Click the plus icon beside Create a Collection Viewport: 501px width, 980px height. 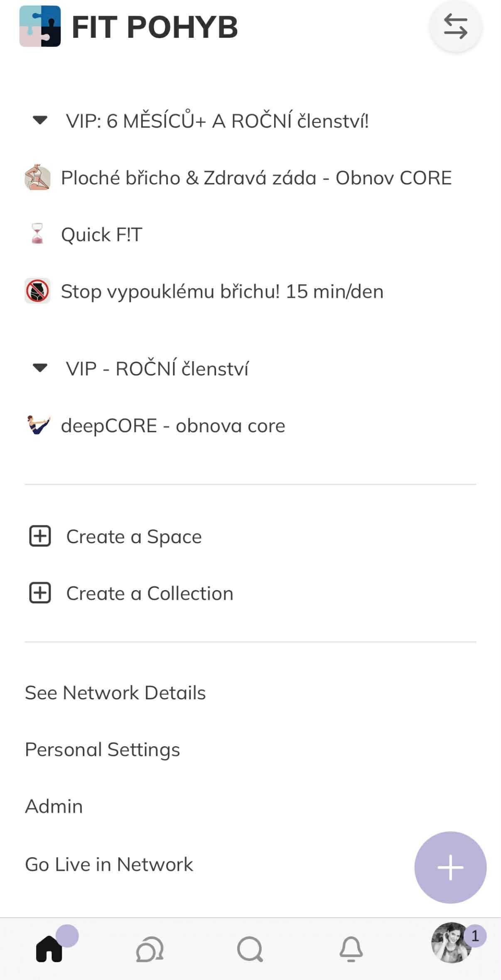40,593
